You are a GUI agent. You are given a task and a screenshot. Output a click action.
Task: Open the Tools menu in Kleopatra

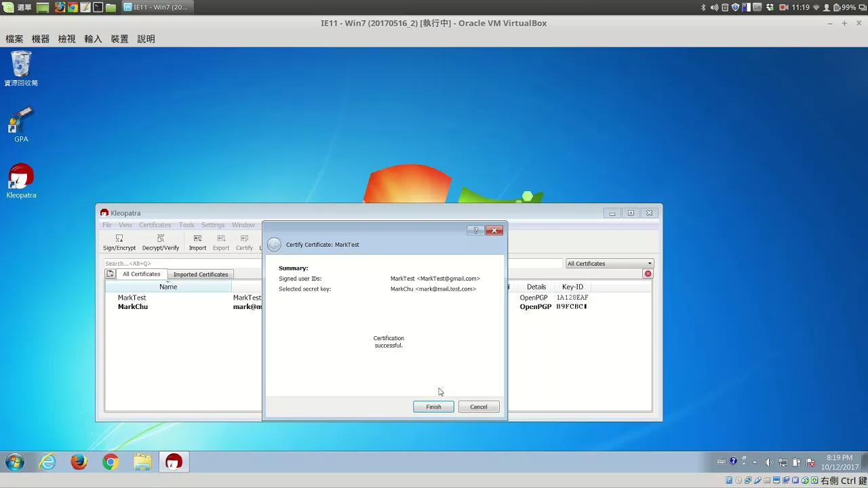186,225
